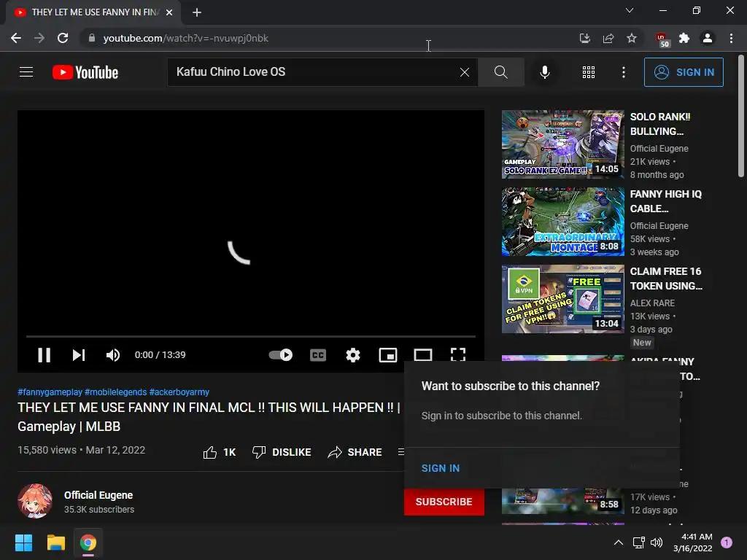Like the video with thumbs up
747x560 pixels.
pos(219,452)
